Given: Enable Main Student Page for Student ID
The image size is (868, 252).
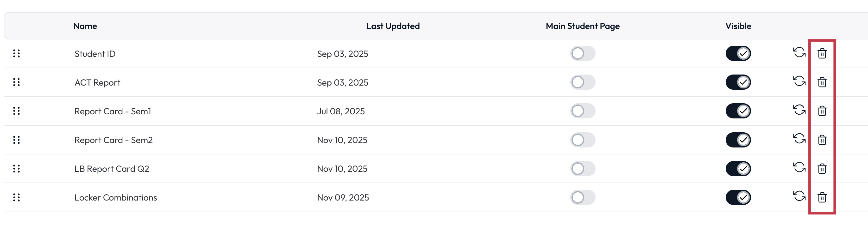Looking at the screenshot, I should point(583,53).
